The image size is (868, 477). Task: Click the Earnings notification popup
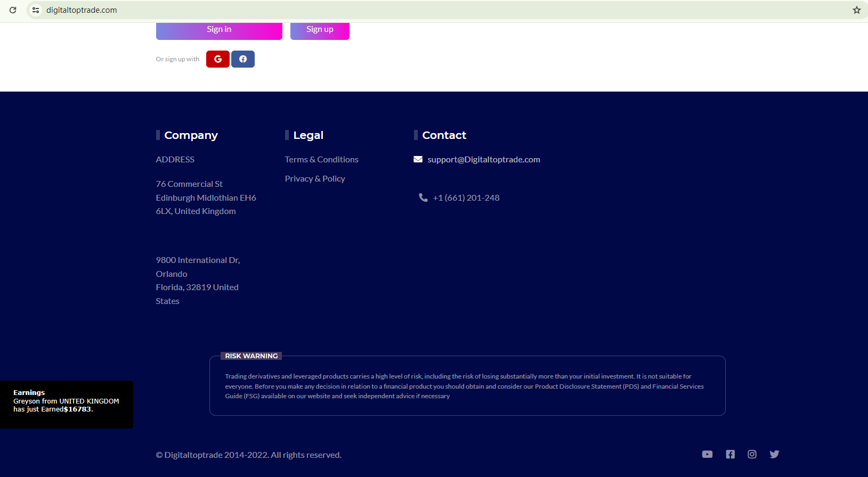tap(67, 405)
